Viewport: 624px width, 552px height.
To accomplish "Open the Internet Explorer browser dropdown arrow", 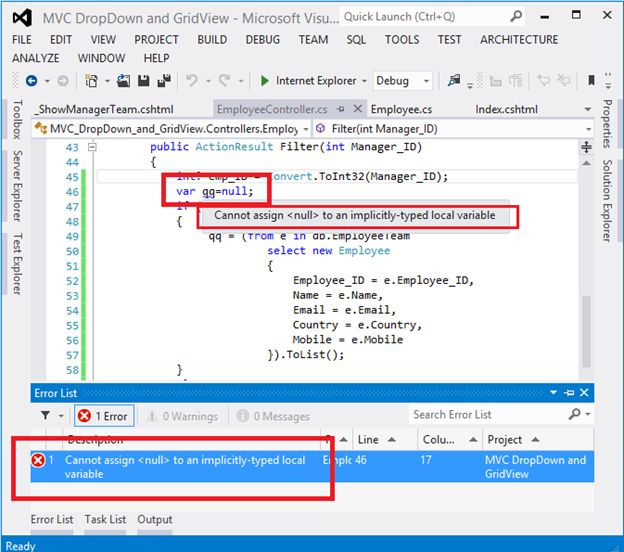I will 364,81.
